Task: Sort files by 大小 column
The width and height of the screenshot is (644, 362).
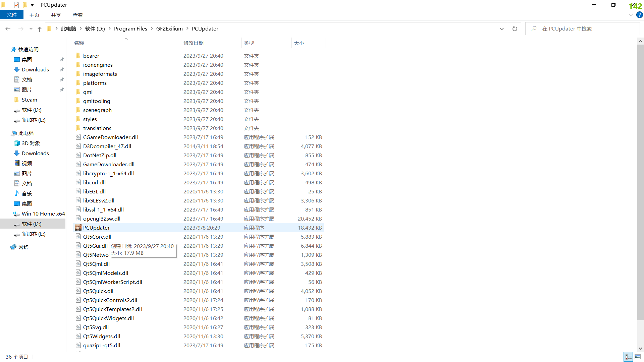Action: click(299, 43)
